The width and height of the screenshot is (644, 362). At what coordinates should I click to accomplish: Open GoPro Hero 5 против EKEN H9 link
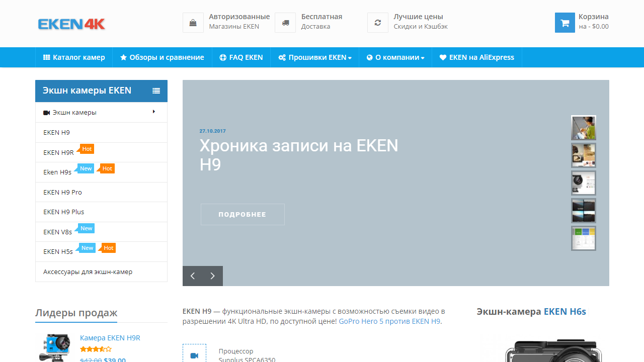(x=390, y=321)
